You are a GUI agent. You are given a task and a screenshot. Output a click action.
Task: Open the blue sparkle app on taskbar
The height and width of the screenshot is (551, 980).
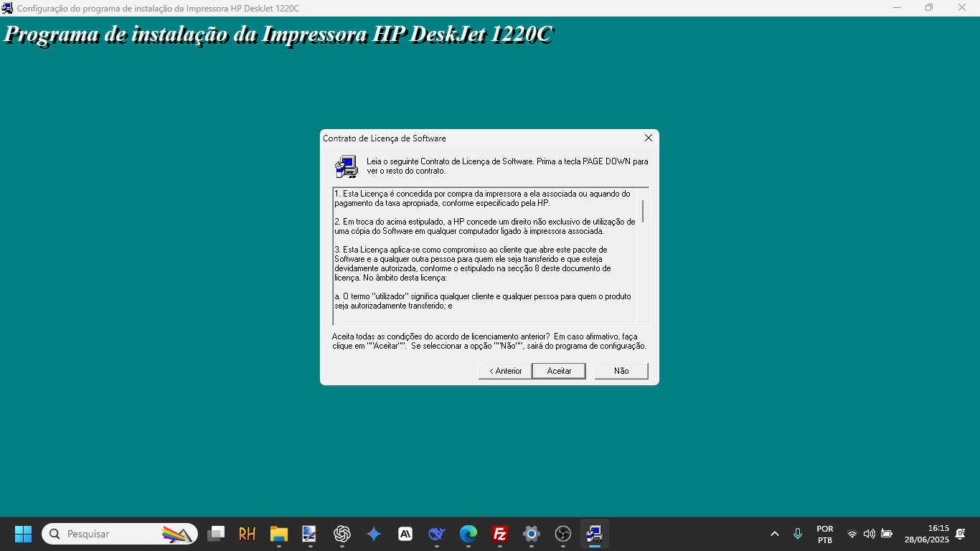[x=374, y=534]
